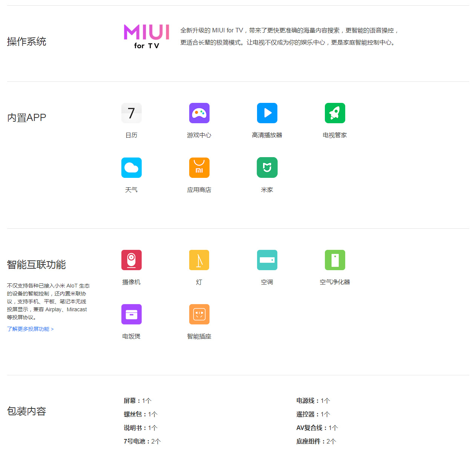Click the 7号电池：2个 package item

coord(142,441)
